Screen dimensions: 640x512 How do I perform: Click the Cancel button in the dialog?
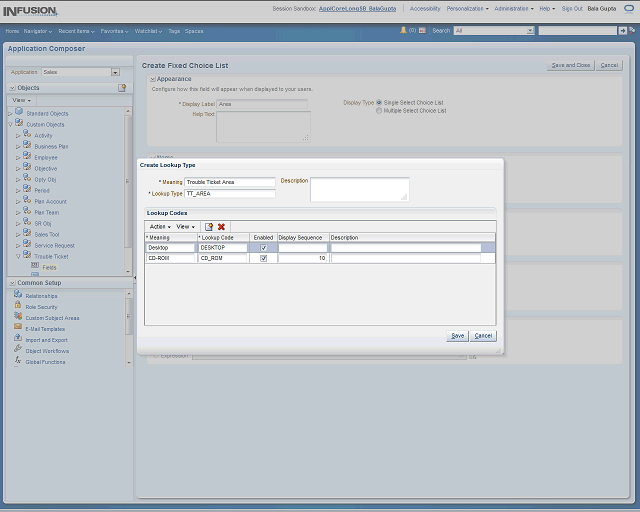click(483, 336)
